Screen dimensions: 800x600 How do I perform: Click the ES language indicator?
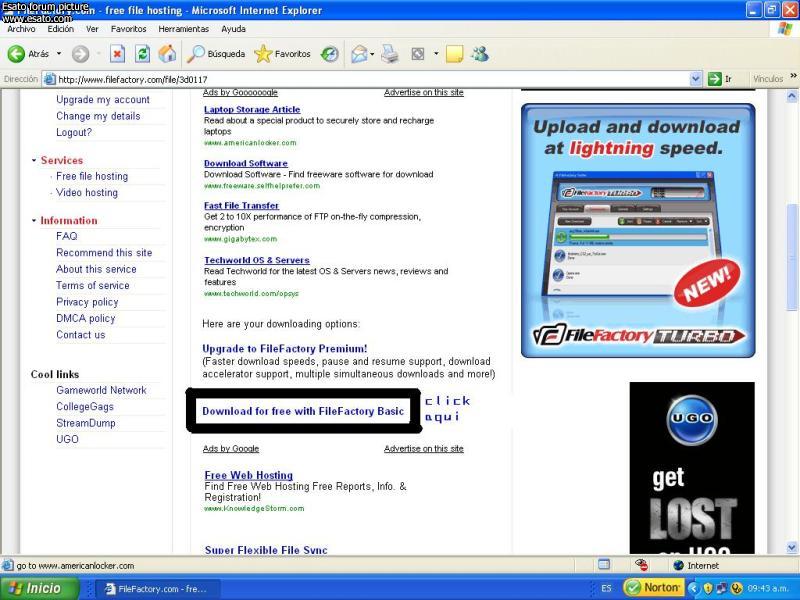click(606, 588)
